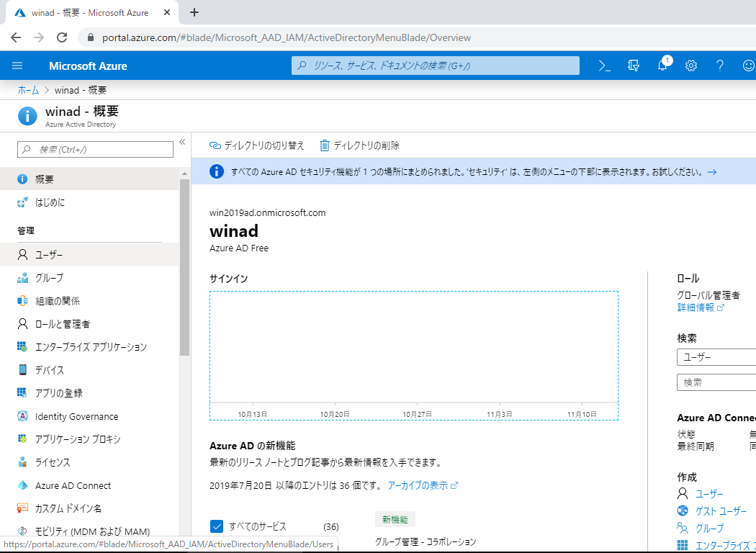The image size is (756, 553).
Task: Open Azure AD Connect in the left menu
Action: 89,485
